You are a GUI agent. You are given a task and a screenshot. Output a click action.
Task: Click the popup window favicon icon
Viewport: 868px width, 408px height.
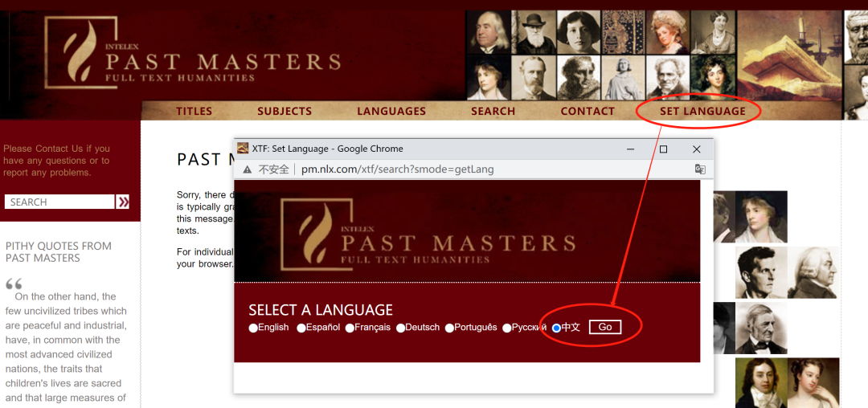pos(243,149)
